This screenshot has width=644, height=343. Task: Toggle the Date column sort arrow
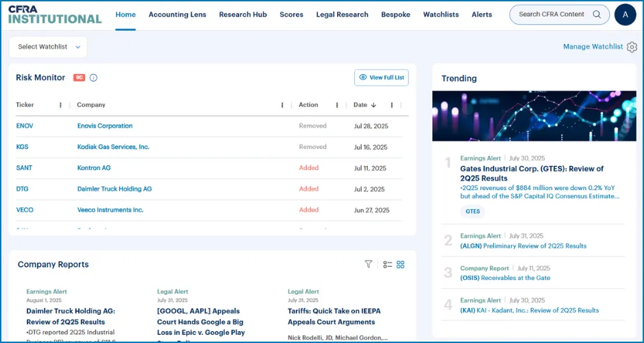click(x=373, y=105)
